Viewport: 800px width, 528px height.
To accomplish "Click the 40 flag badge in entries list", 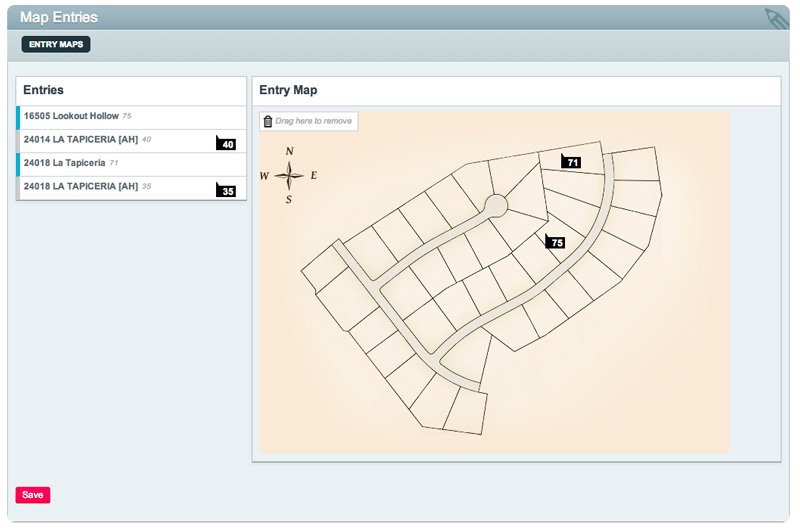I will coord(226,143).
